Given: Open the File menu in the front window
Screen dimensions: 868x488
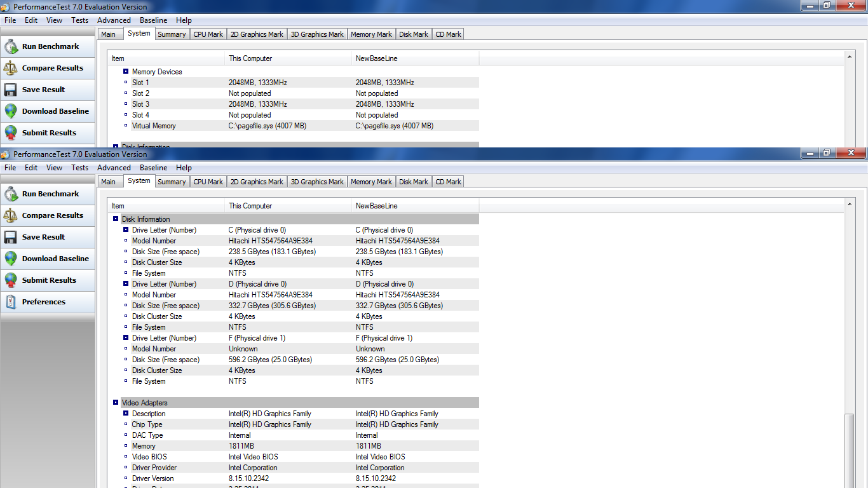Looking at the screenshot, I should pyautogui.click(x=10, y=168).
